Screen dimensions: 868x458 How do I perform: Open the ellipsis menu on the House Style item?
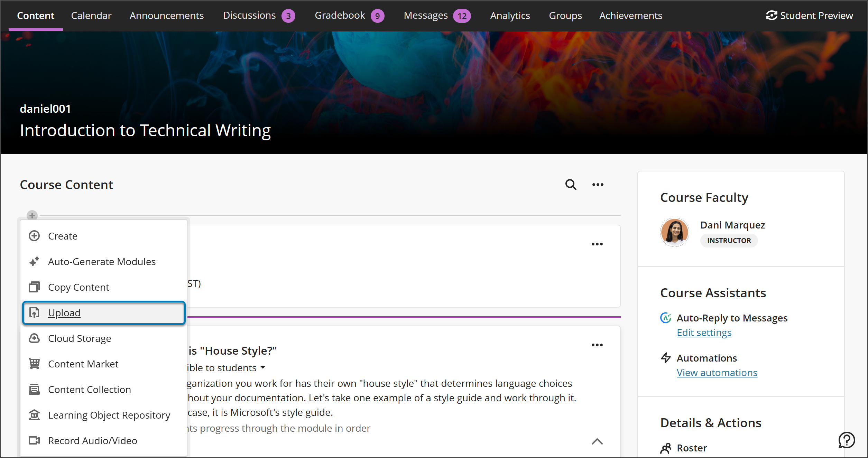coord(597,344)
